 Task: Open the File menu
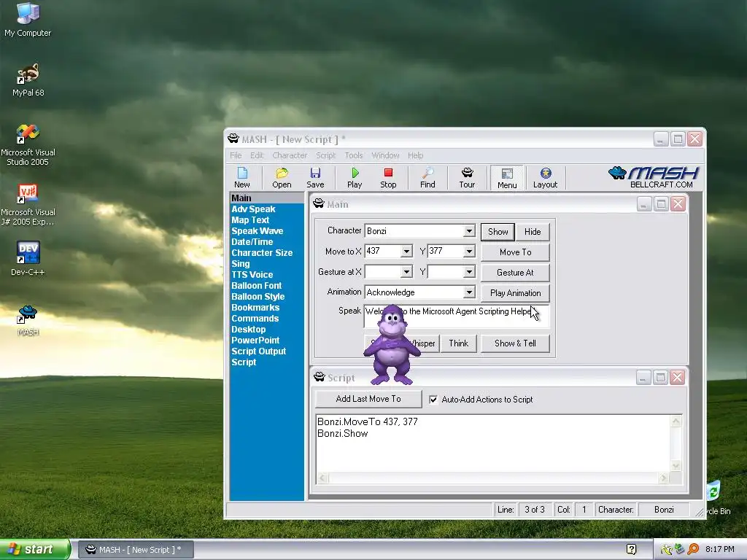click(x=236, y=155)
